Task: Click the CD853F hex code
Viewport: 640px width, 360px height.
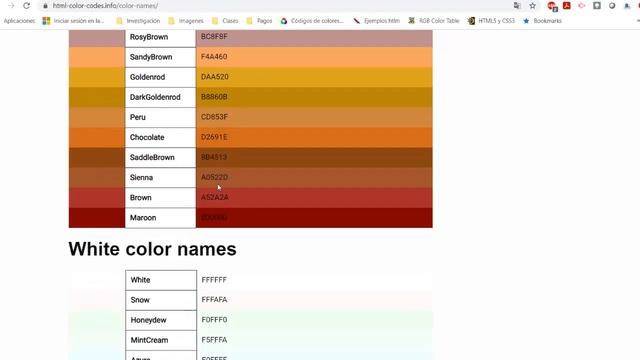Action: [214, 117]
